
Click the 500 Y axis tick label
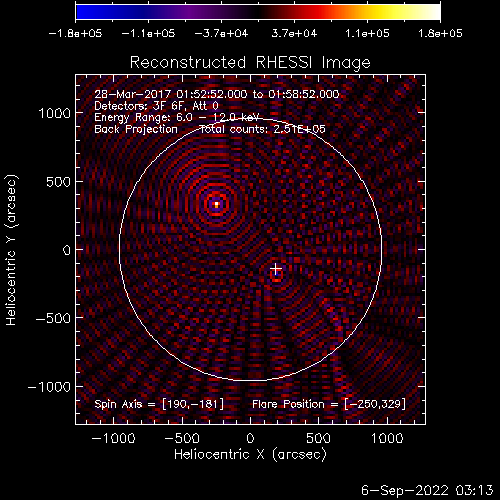(58, 182)
